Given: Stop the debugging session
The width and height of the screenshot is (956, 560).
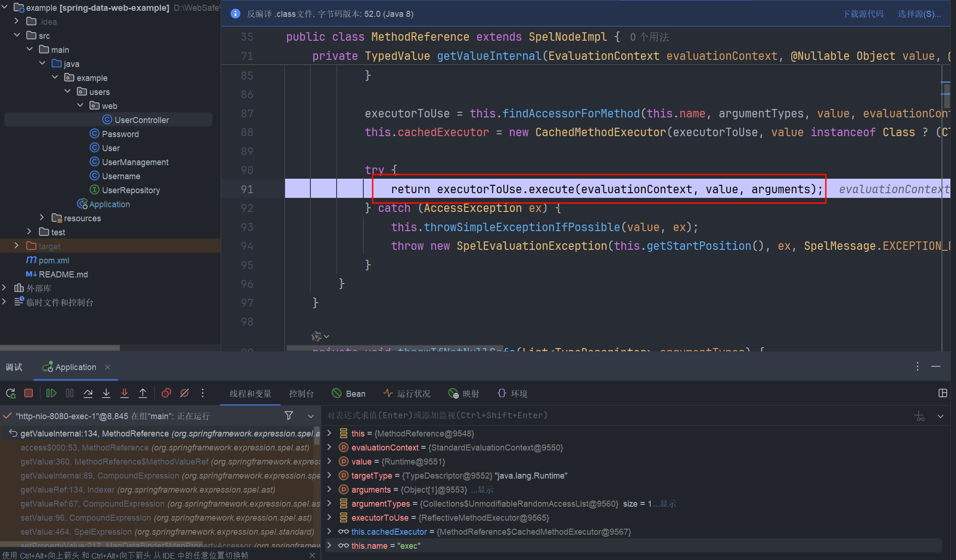Looking at the screenshot, I should coord(29,393).
